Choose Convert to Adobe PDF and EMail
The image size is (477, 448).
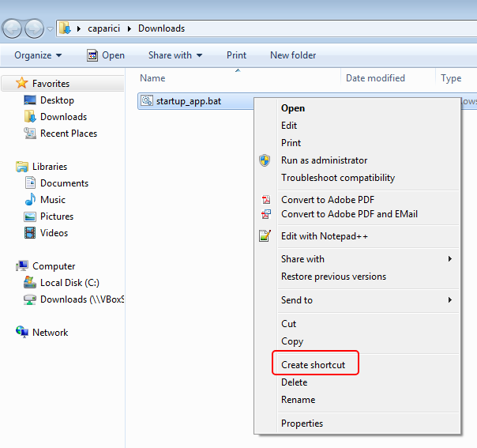point(349,214)
